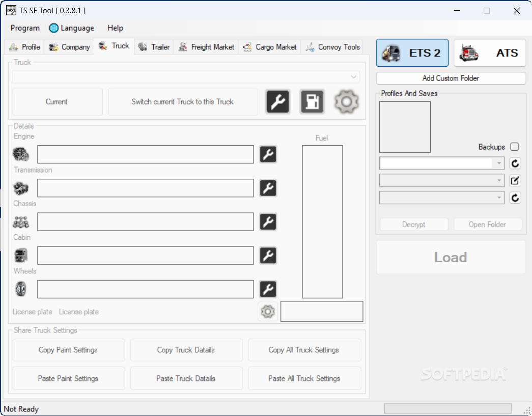
Task: Click the Open Folder button
Action: tap(488, 225)
